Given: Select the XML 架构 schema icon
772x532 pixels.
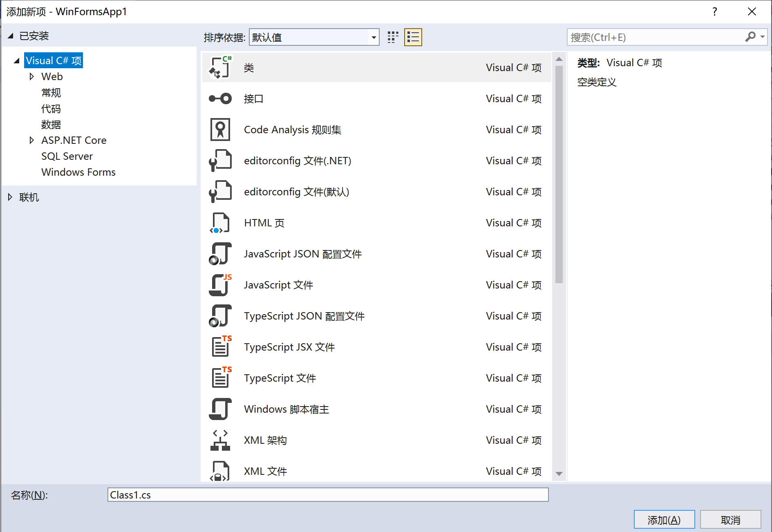Looking at the screenshot, I should 220,440.
